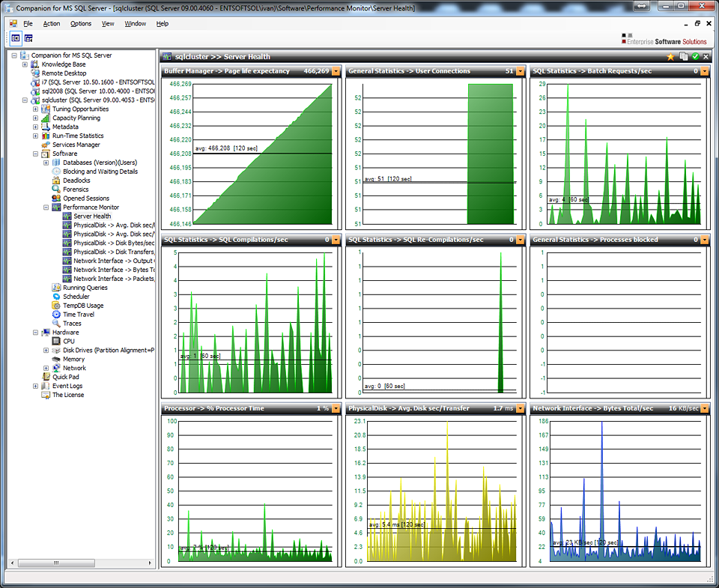Click the copy pages icon in Server Health header

pos(684,57)
